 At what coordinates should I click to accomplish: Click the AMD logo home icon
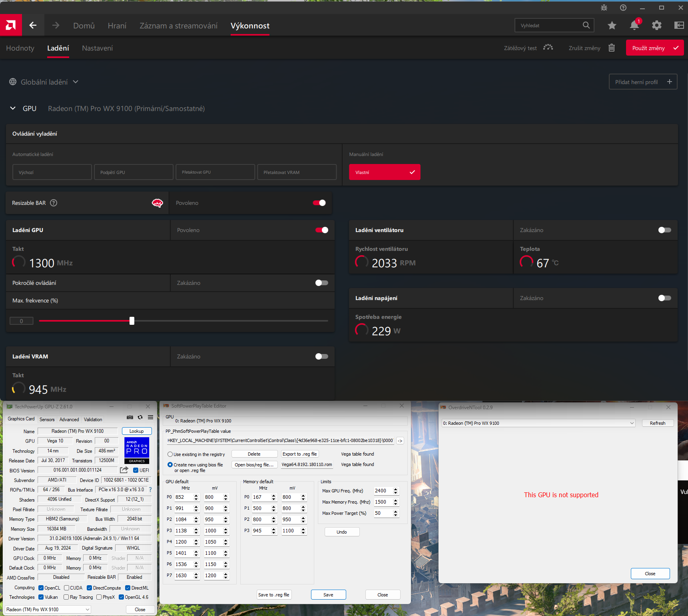[x=11, y=25]
